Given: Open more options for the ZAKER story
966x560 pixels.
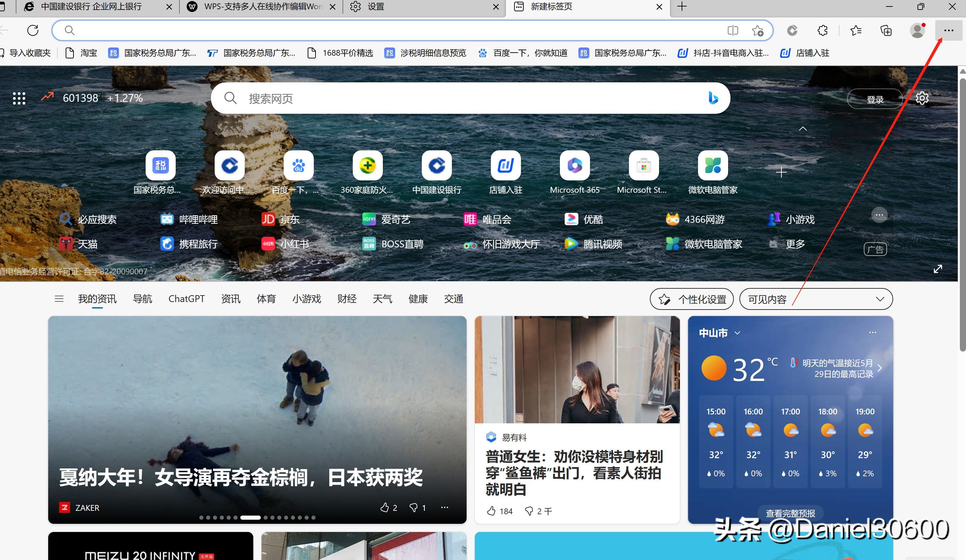Looking at the screenshot, I should click(445, 507).
